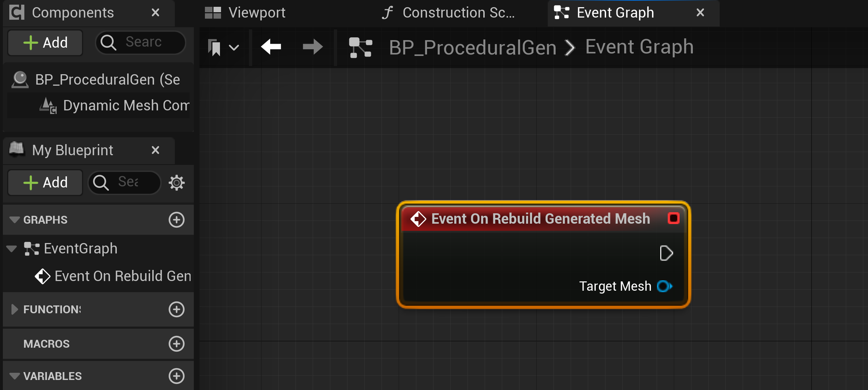
Task: Open My Blueprint settings gear
Action: pos(177,182)
